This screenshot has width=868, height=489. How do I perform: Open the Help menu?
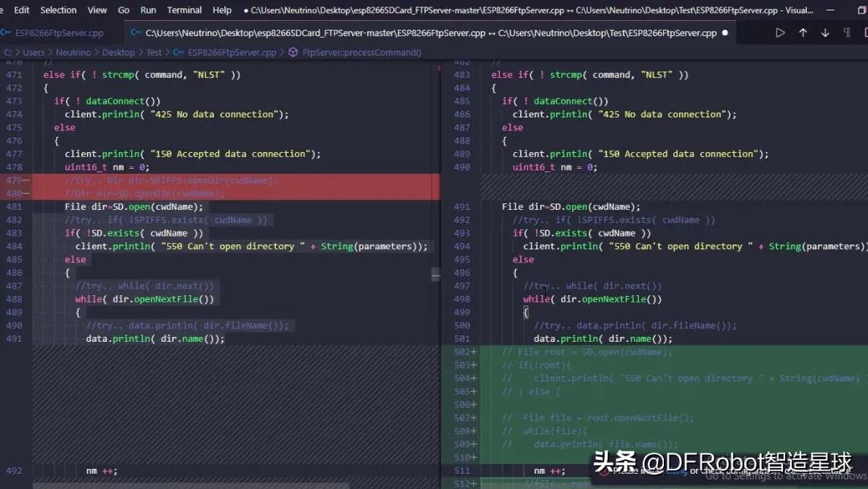pos(222,10)
